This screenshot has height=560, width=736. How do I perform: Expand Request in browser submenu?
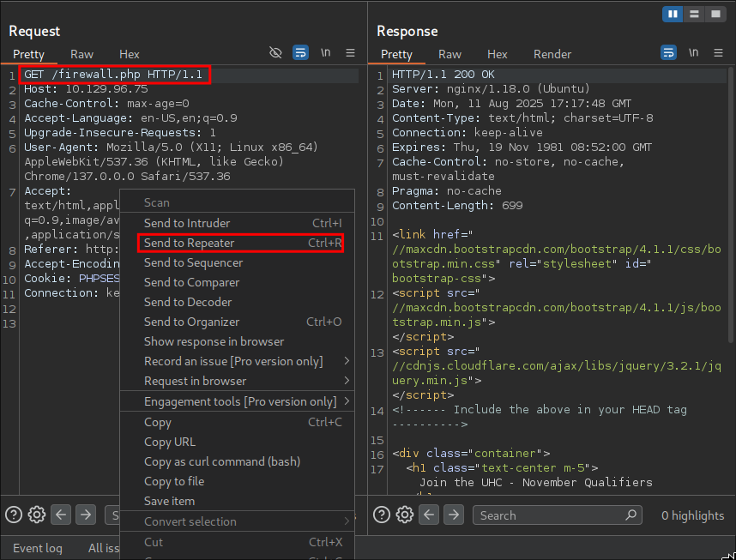click(237, 381)
